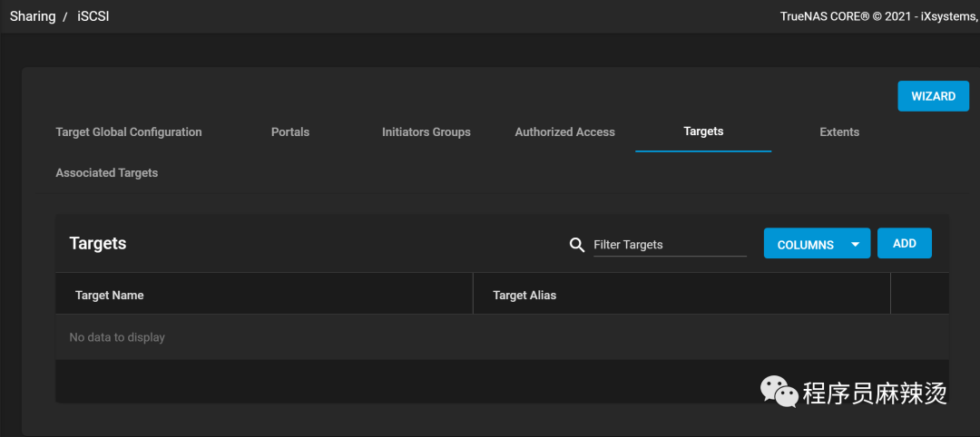Viewport: 980px width, 437px height.
Task: Select the active Targets tab
Action: 703,131
